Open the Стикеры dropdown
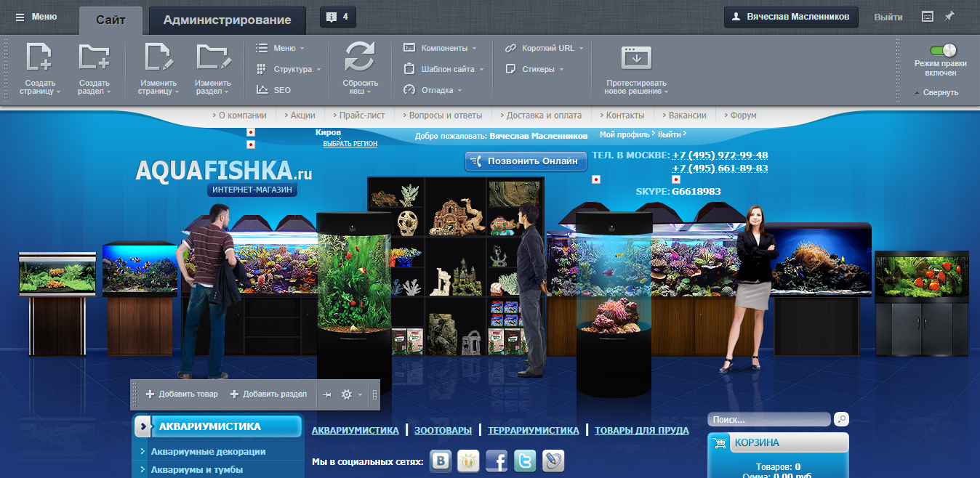980x478 pixels. 534,69
